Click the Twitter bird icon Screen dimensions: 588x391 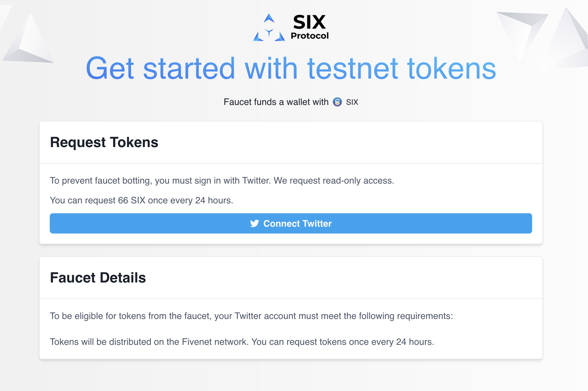(x=254, y=223)
